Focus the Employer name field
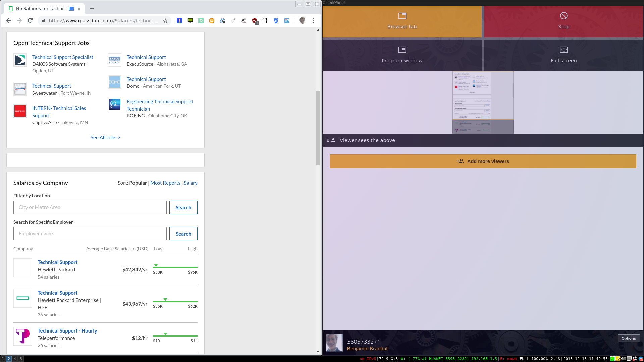Screen dimensions: 644x362 [90, 234]
